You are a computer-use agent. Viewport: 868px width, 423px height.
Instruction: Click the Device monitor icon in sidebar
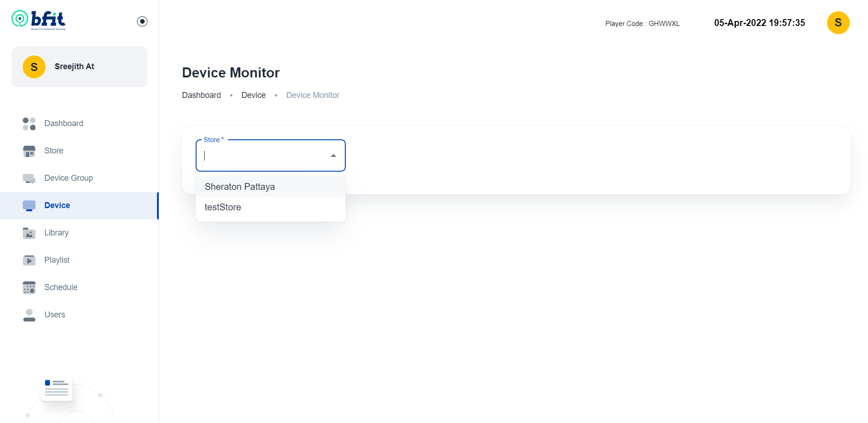29,205
